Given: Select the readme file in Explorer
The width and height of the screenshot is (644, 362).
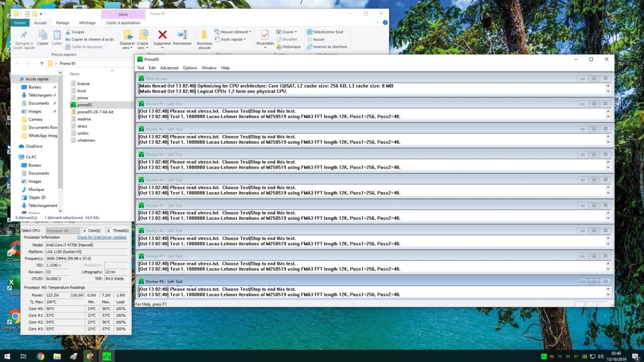Looking at the screenshot, I should tap(81, 119).
